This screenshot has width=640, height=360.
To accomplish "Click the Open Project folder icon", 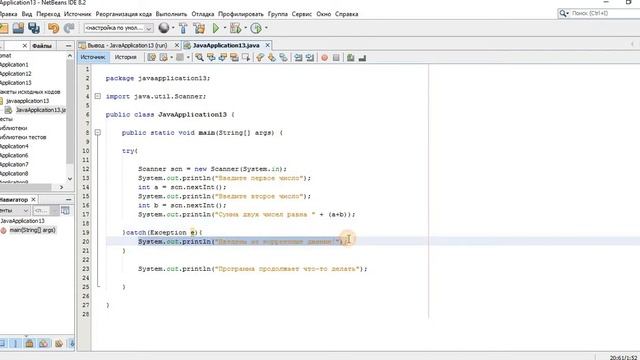I will click(18, 28).
